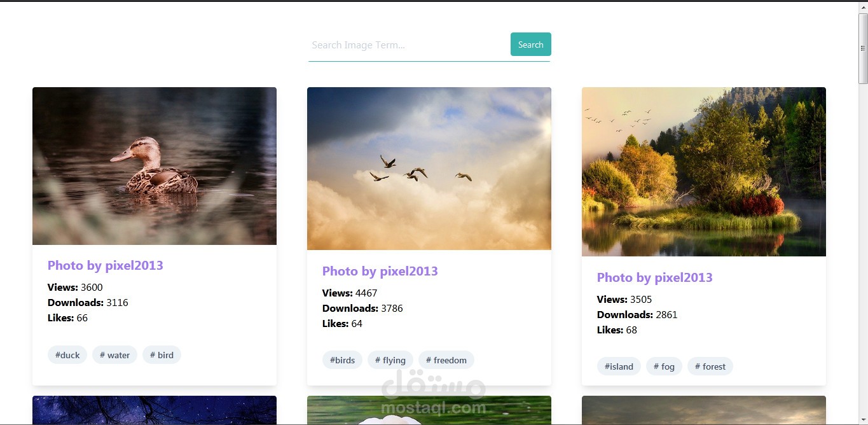
Task: Select the # bird tag
Action: click(162, 355)
